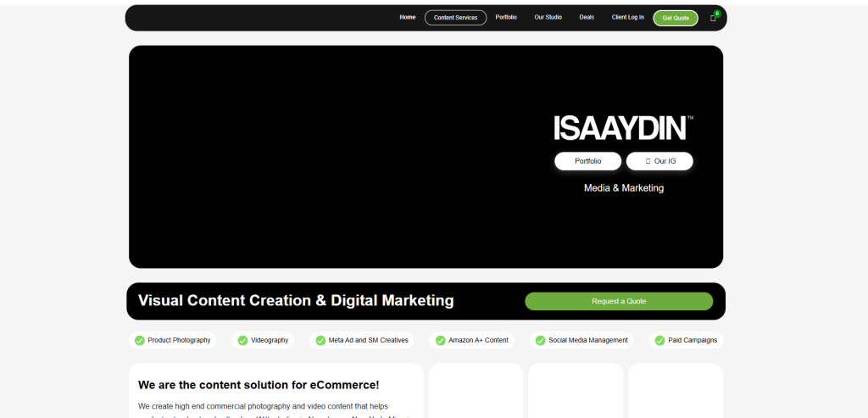
Task: Open Our IG button
Action: 659,161
